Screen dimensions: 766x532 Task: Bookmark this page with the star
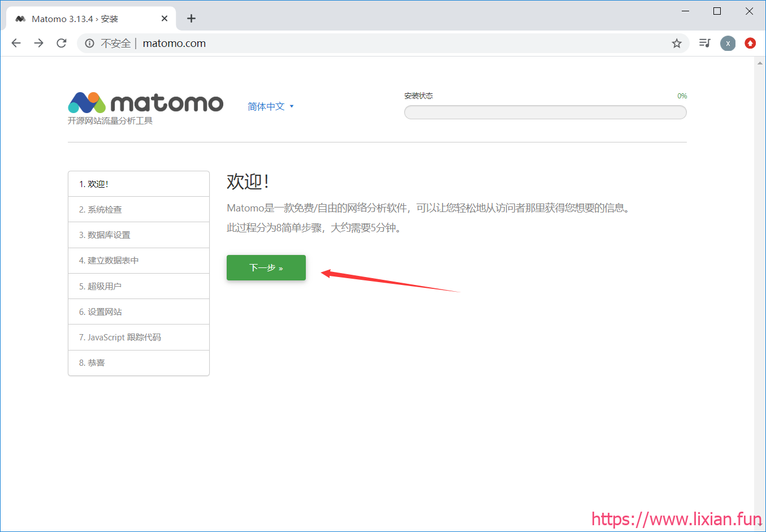click(x=677, y=44)
